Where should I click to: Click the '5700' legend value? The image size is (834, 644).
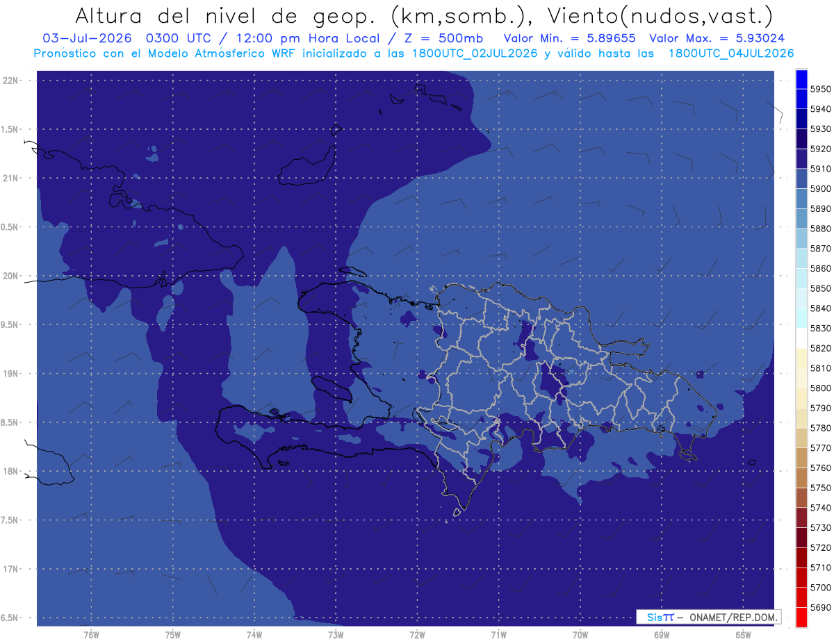pos(821,587)
